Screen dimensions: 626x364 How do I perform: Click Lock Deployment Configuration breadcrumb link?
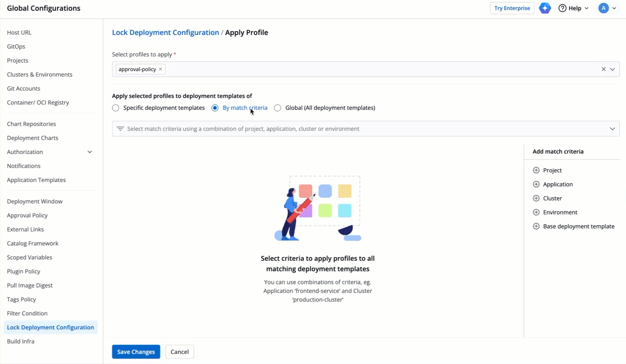pos(165,32)
